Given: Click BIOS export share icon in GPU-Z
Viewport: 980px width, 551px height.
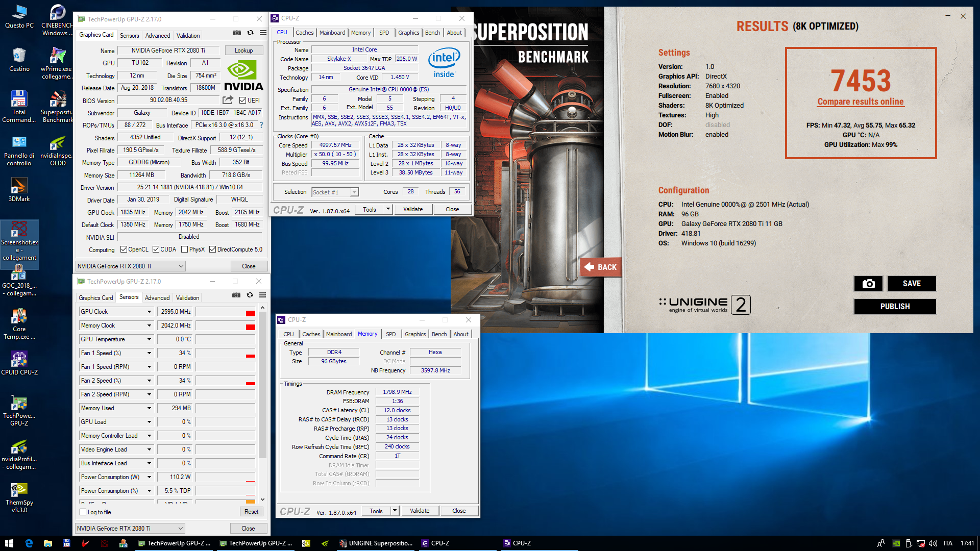Looking at the screenshot, I should tap(228, 100).
